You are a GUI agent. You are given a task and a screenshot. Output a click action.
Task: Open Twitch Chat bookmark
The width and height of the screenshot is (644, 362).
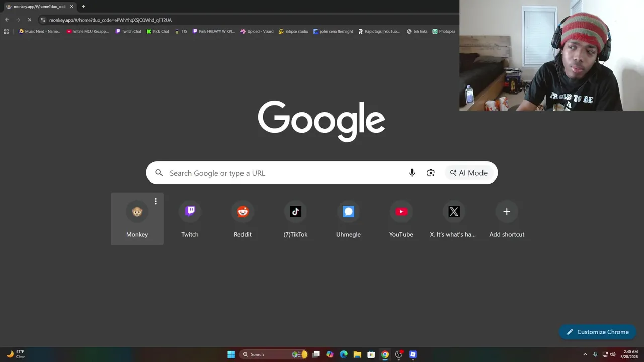coord(128,31)
